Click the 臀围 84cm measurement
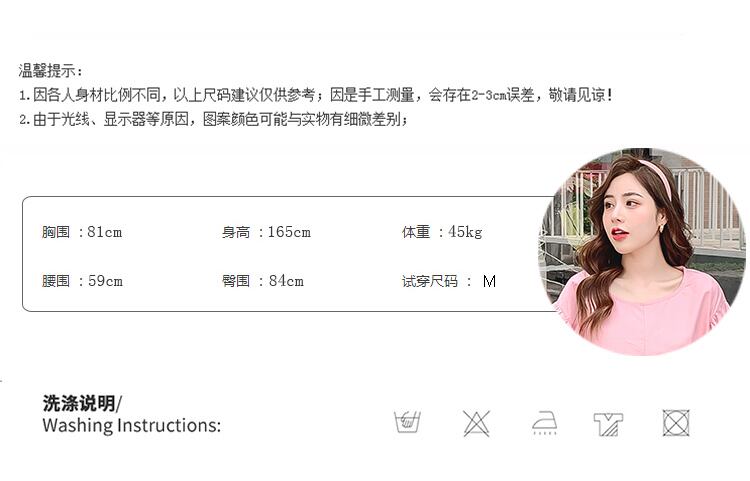 pyautogui.click(x=263, y=281)
